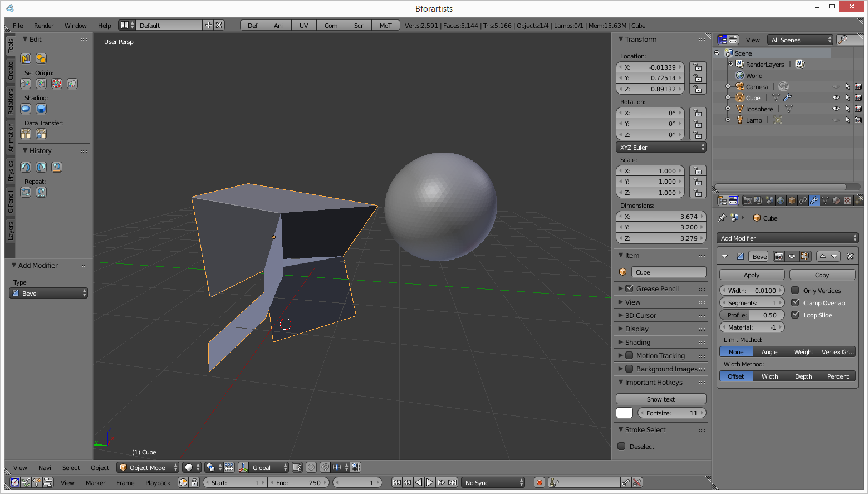Expand the 3D Cursor panel
The width and height of the screenshot is (868, 494).
(x=621, y=315)
